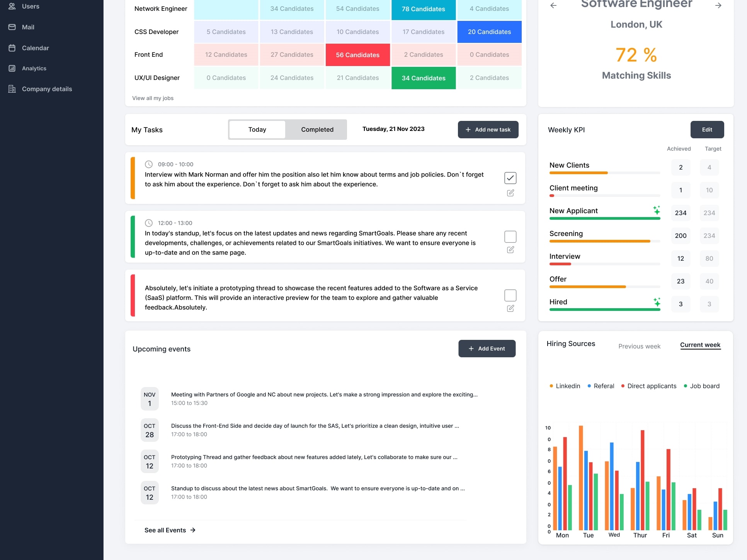
Task: Click Edit button on Weekly KPI
Action: click(707, 129)
